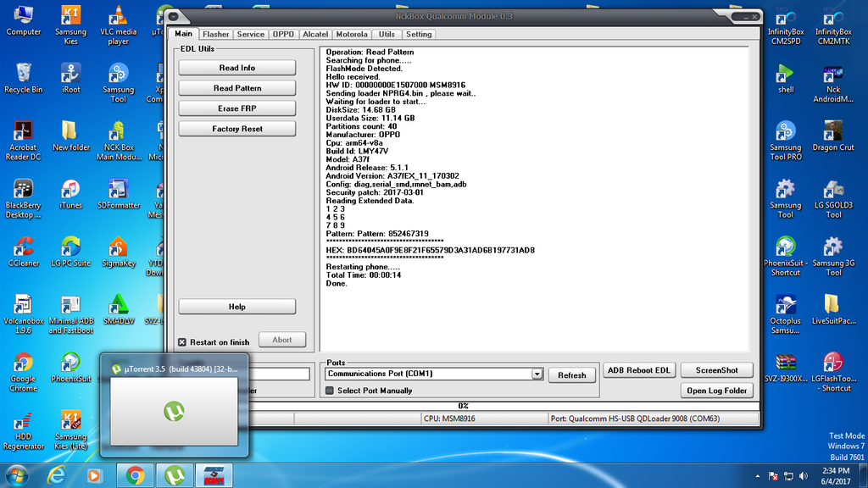The height and width of the screenshot is (488, 868).
Task: Click uTorrent icon in the taskbar
Action: coord(175,474)
